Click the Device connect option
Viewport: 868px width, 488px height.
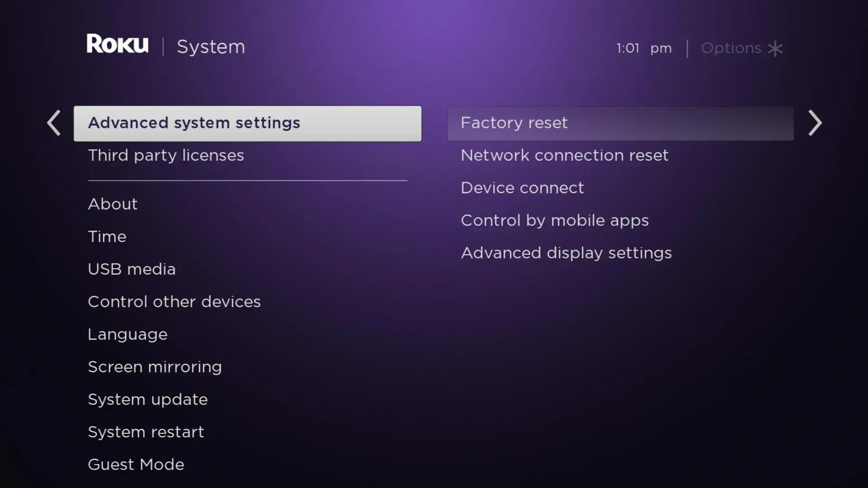pos(522,187)
